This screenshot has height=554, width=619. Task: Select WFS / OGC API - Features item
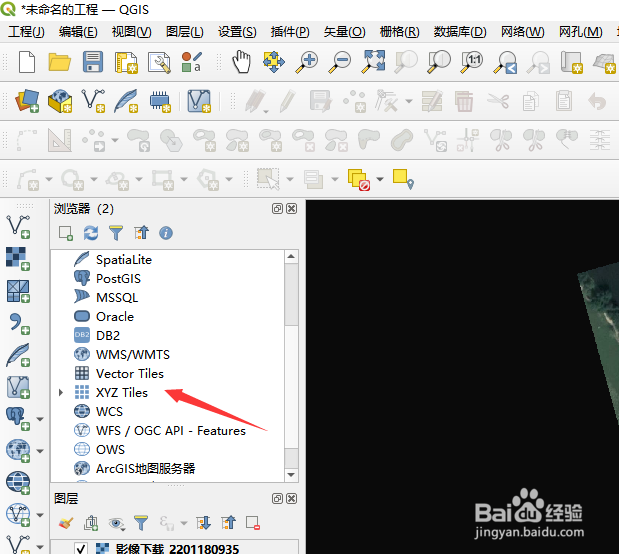coord(171,431)
